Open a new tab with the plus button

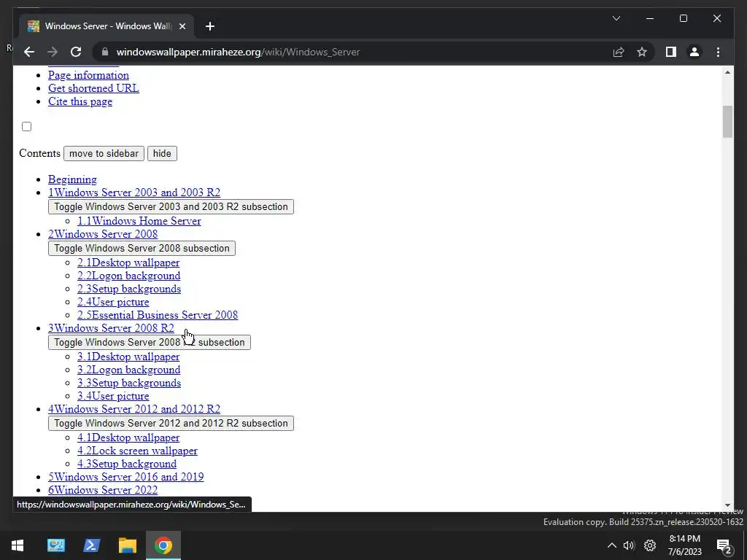(x=210, y=26)
